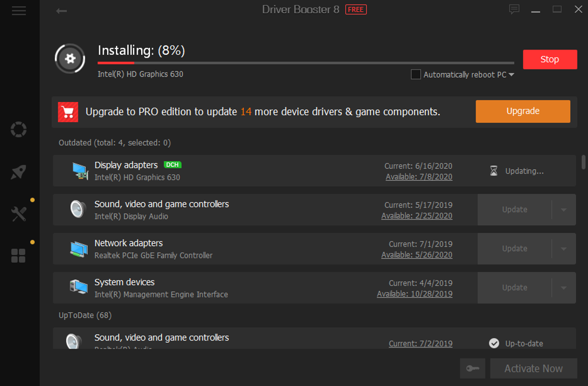Select the System devices row title
Viewport: 588px width, 386px height.
(x=124, y=282)
